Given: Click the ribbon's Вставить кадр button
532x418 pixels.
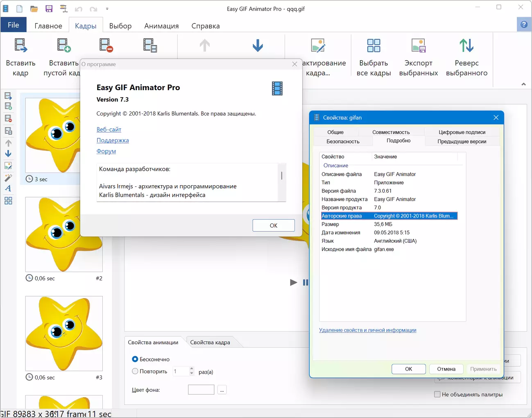Looking at the screenshot, I should [20, 57].
